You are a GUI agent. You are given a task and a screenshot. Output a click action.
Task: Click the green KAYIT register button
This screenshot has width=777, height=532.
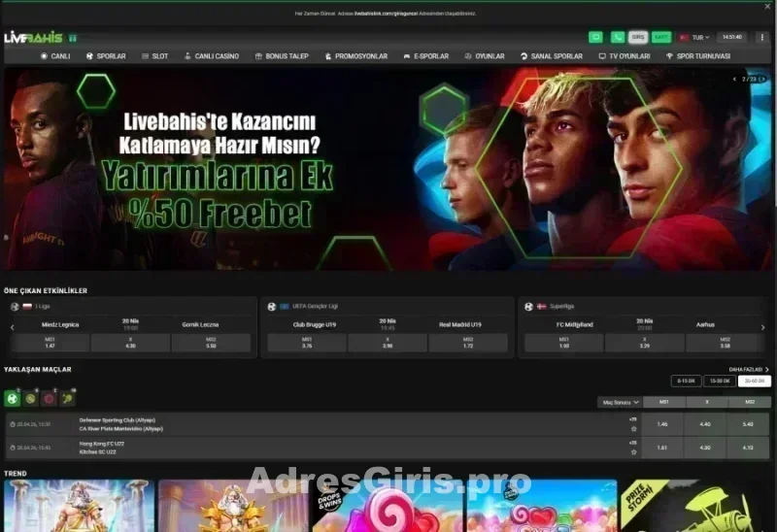[x=661, y=37]
